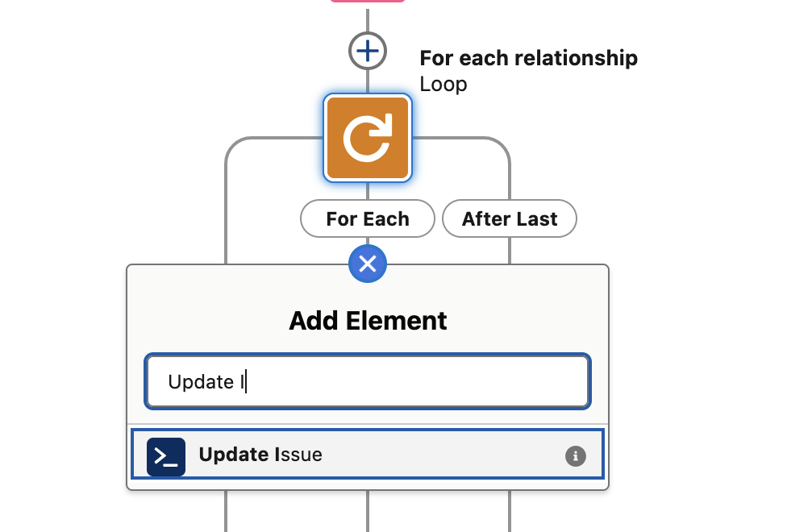
Task: Click the "Add Element" heading
Action: (368, 321)
